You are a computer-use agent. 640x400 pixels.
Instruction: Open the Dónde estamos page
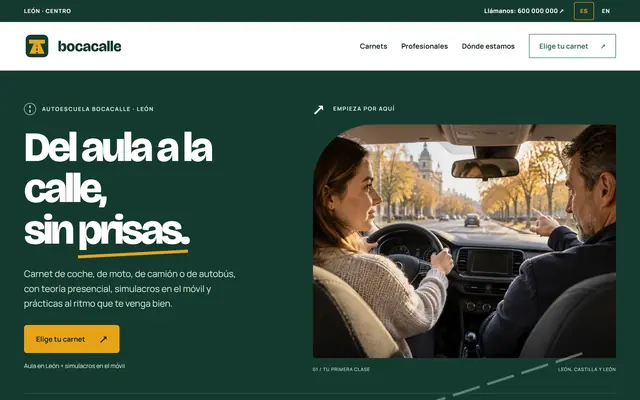coord(488,46)
